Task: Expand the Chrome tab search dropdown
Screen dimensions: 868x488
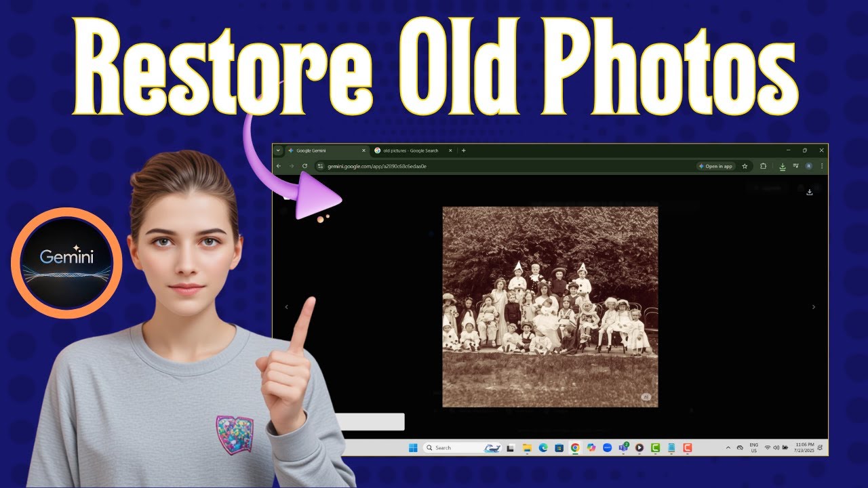Action: (278, 150)
